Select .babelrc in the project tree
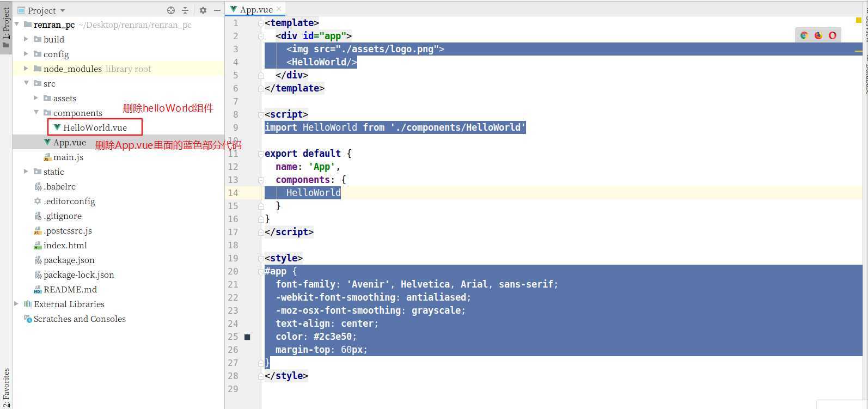This screenshot has width=868, height=409. coord(60,187)
